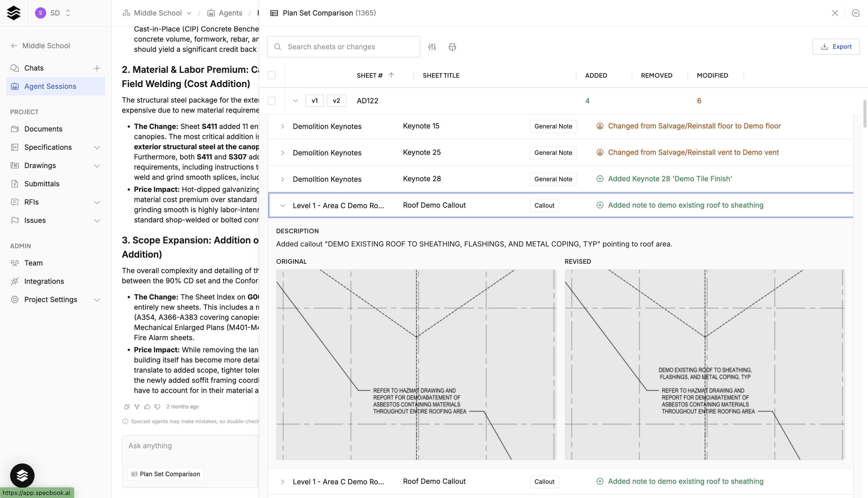The image size is (868, 498).
Task: Expand the Project Settings chevron
Action: pos(97,300)
